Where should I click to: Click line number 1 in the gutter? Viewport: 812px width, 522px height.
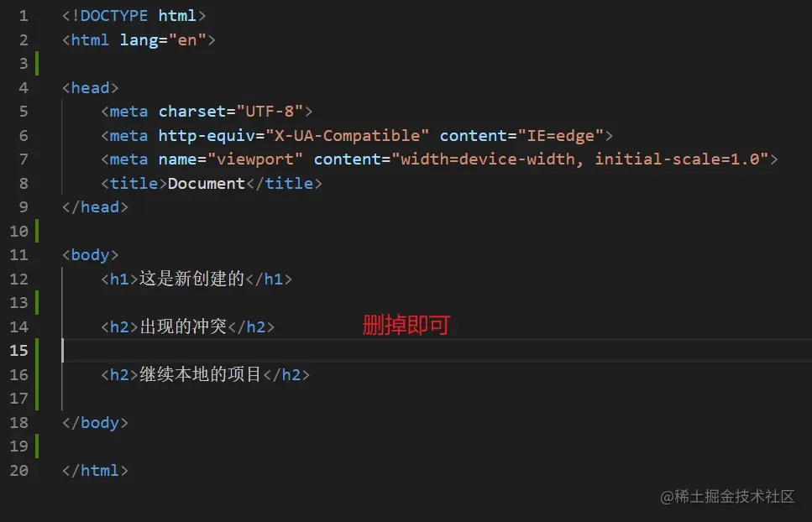click(23, 16)
